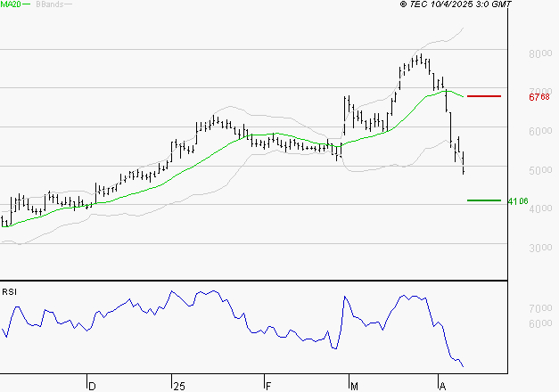Select the M month marker on timeline
The width and height of the screenshot is (559, 392).
point(354,385)
